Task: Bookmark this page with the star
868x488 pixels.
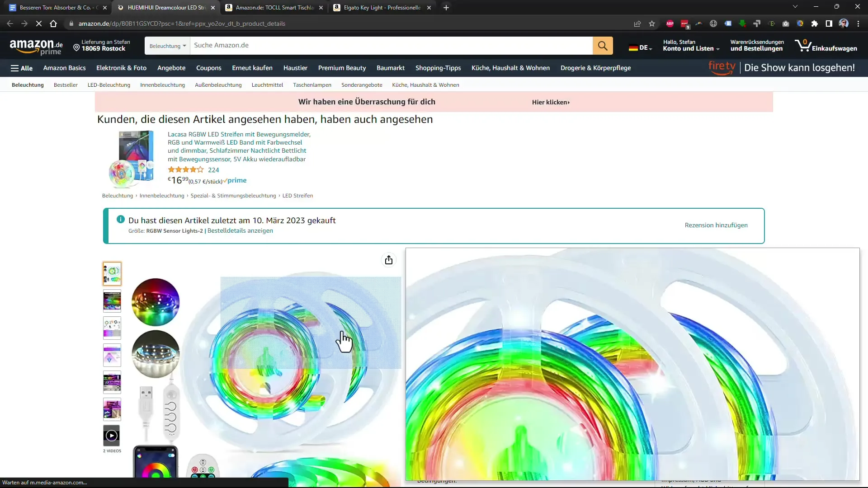Action: click(x=652, y=23)
